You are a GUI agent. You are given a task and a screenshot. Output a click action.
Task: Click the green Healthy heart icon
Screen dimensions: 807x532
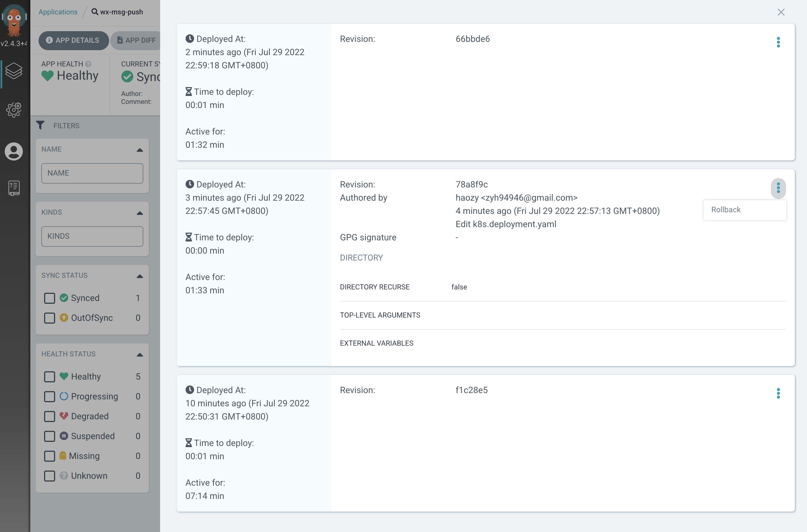pos(47,76)
